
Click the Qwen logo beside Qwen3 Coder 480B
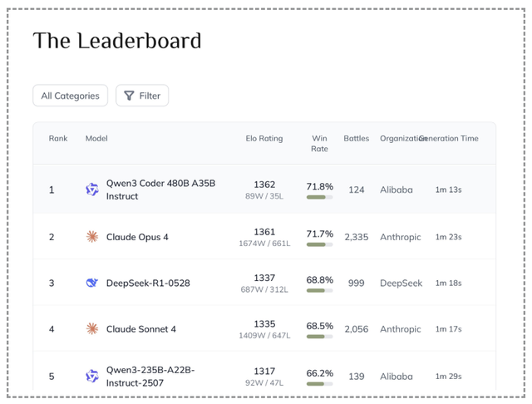92,190
